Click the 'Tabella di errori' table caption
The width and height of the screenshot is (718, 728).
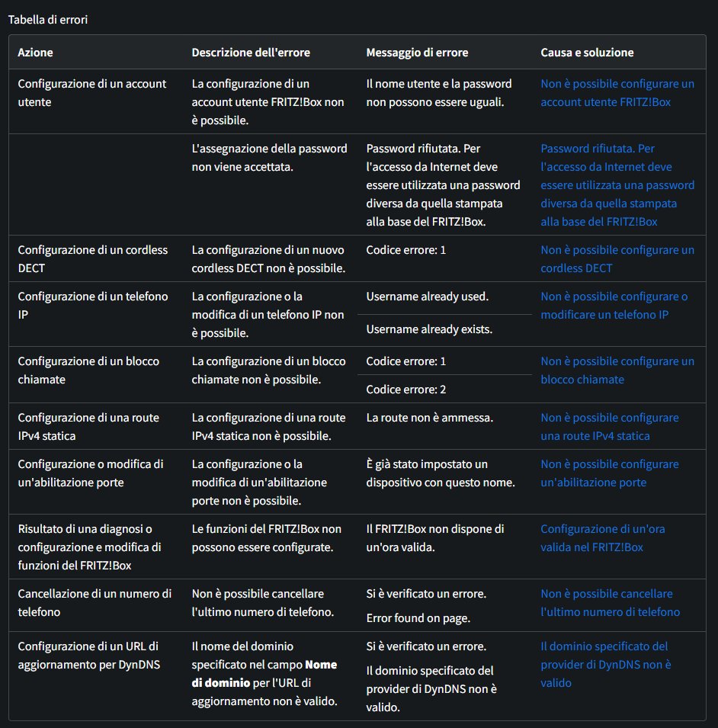coord(48,20)
